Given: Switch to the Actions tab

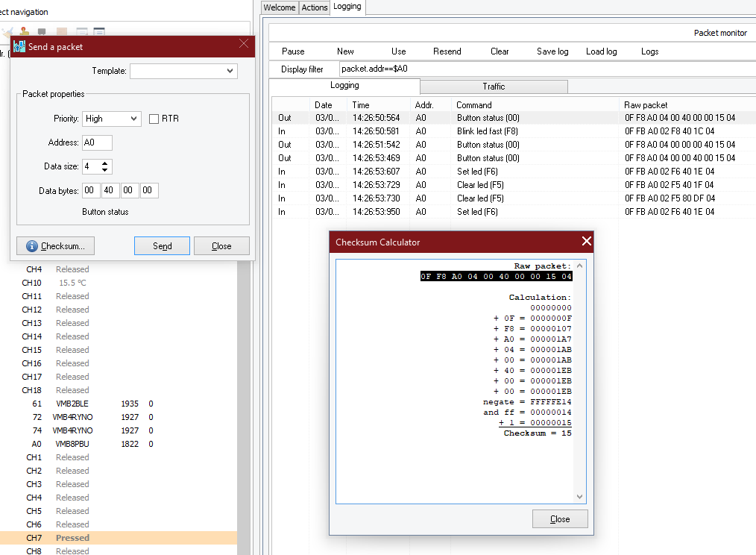Looking at the screenshot, I should click(x=314, y=7).
